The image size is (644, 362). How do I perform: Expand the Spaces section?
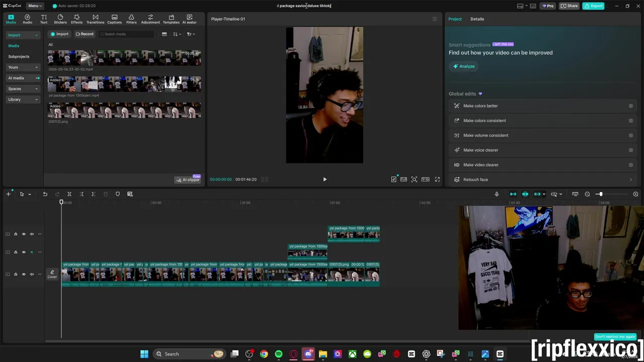tap(23, 89)
